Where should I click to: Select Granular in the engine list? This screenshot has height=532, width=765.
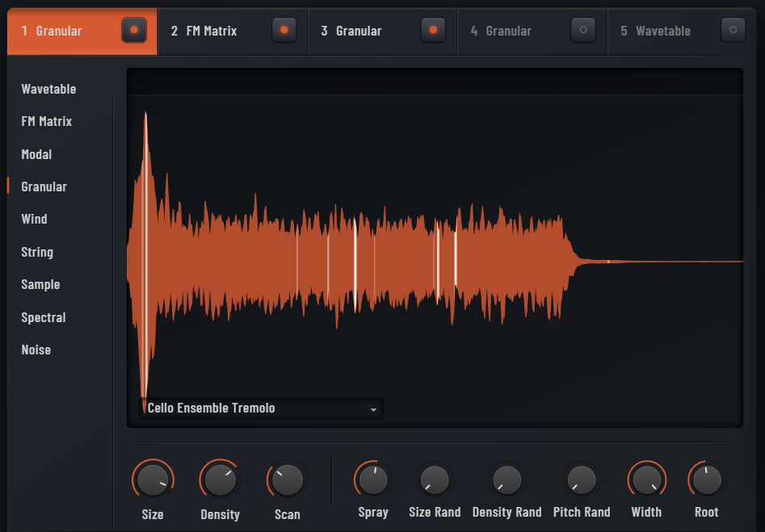click(44, 186)
